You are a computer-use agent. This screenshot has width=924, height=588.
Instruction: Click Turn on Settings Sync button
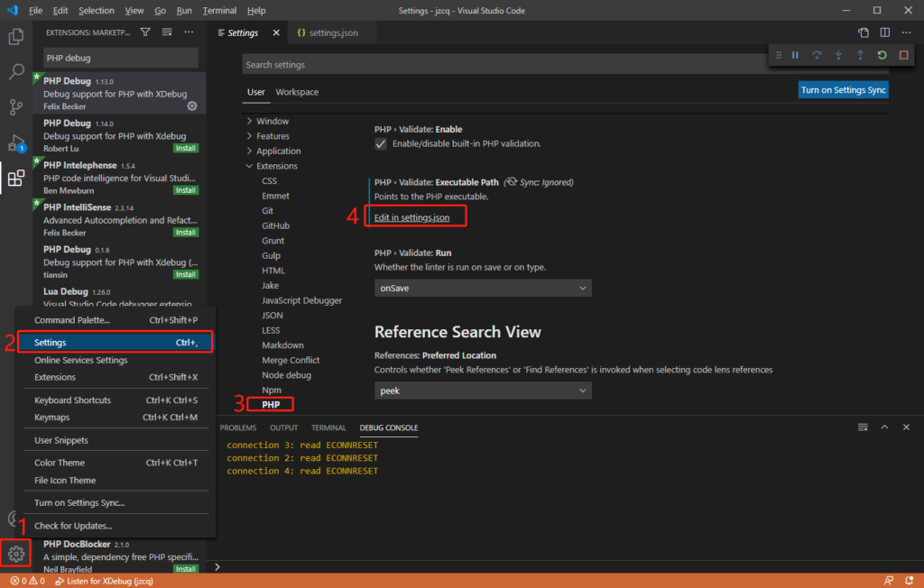[x=844, y=90]
